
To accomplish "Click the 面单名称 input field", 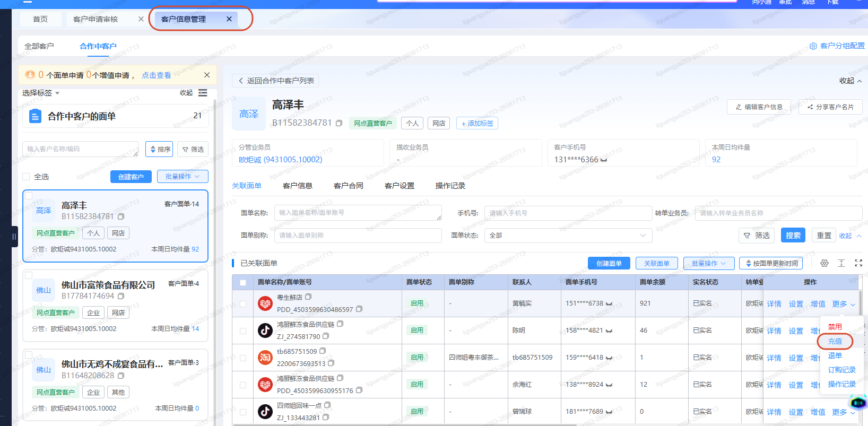I will (358, 213).
